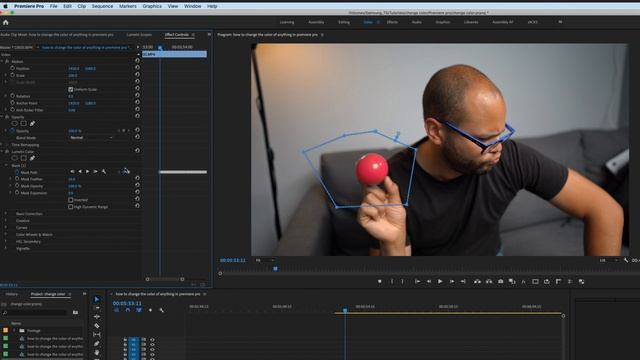Open the Sequence menu
640x360 pixels.
click(102, 6)
